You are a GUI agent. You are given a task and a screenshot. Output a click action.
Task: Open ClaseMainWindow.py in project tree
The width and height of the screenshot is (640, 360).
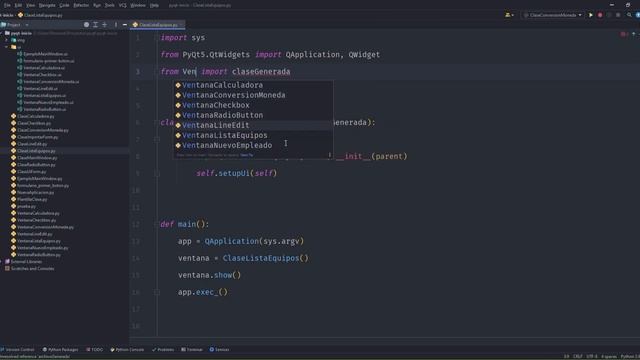pyautogui.click(x=37, y=158)
